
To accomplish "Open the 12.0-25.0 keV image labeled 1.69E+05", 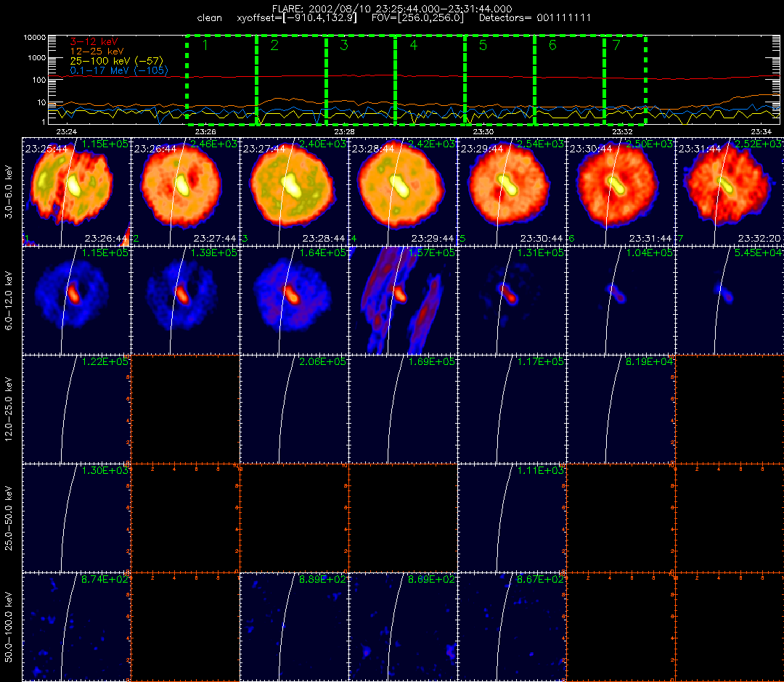I will (404, 410).
